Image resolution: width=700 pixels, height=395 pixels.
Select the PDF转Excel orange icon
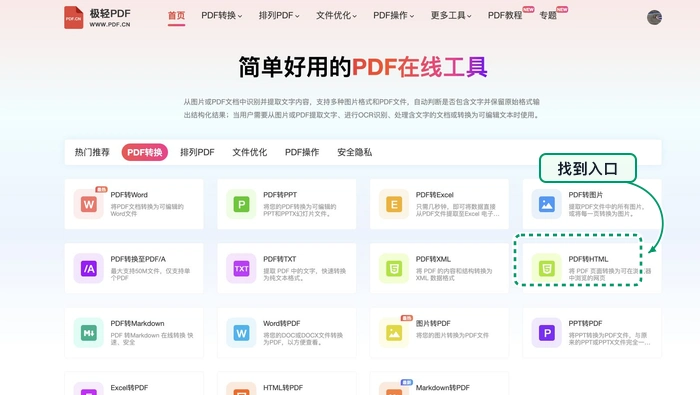click(x=394, y=204)
